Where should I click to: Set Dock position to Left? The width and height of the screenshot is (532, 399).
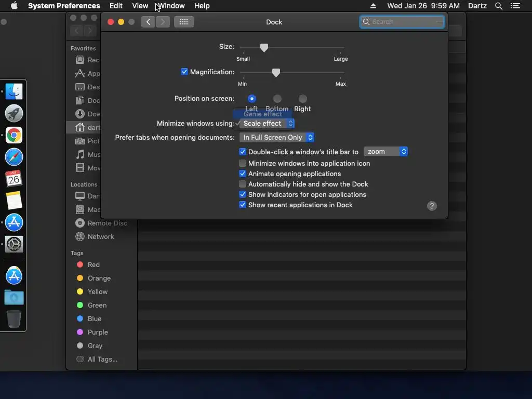(x=252, y=99)
